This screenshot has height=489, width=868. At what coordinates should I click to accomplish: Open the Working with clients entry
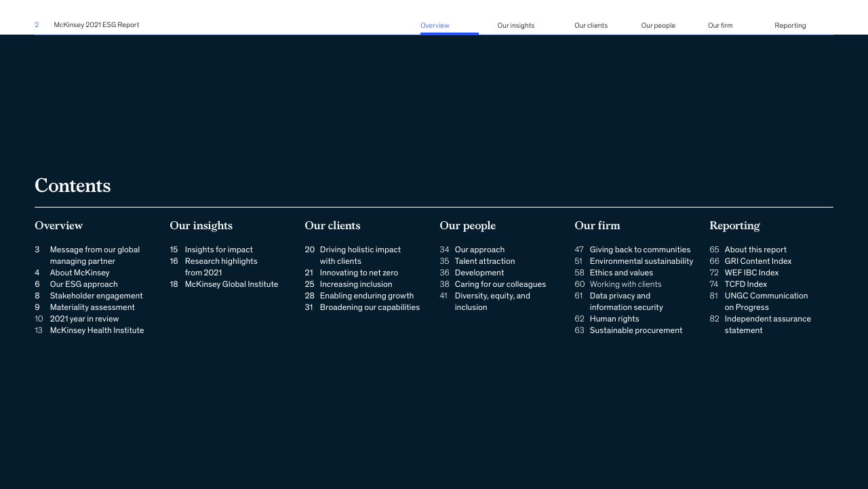tap(625, 284)
